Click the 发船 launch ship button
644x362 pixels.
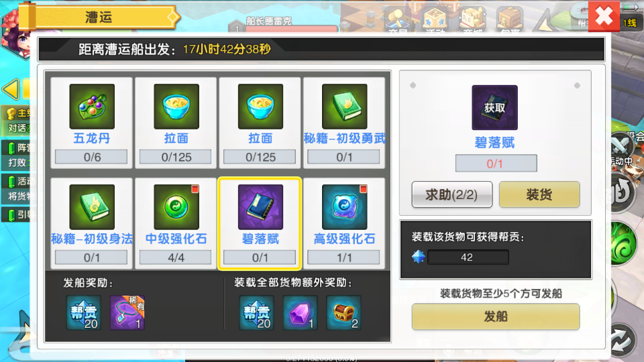tap(496, 316)
